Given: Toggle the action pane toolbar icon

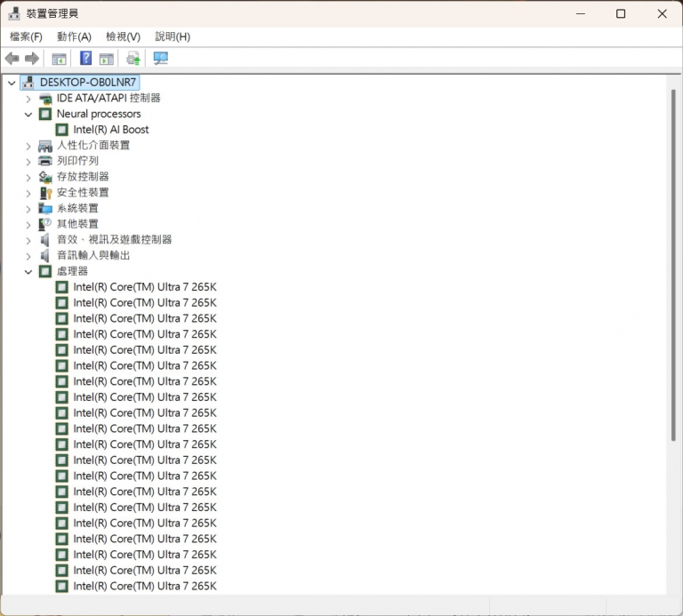Looking at the screenshot, I should tap(107, 59).
